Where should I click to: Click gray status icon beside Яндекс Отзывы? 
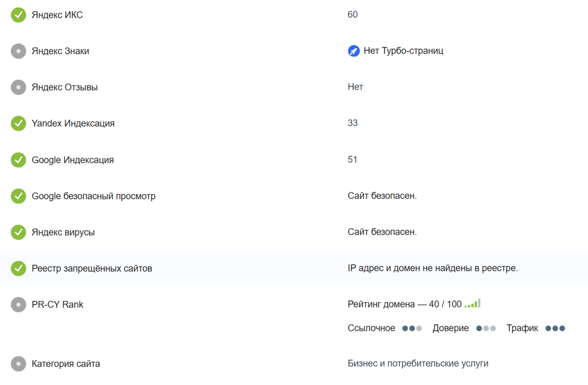click(18, 87)
